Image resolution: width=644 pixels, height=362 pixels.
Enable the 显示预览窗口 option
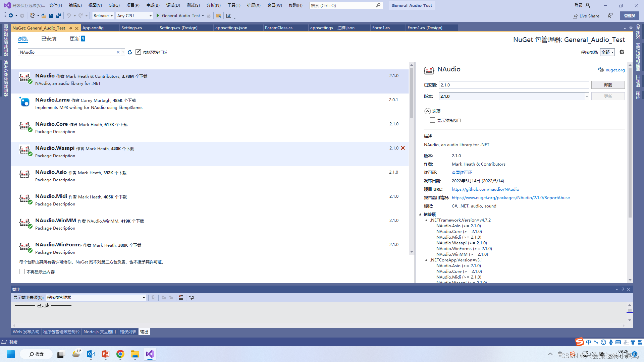coord(432,120)
